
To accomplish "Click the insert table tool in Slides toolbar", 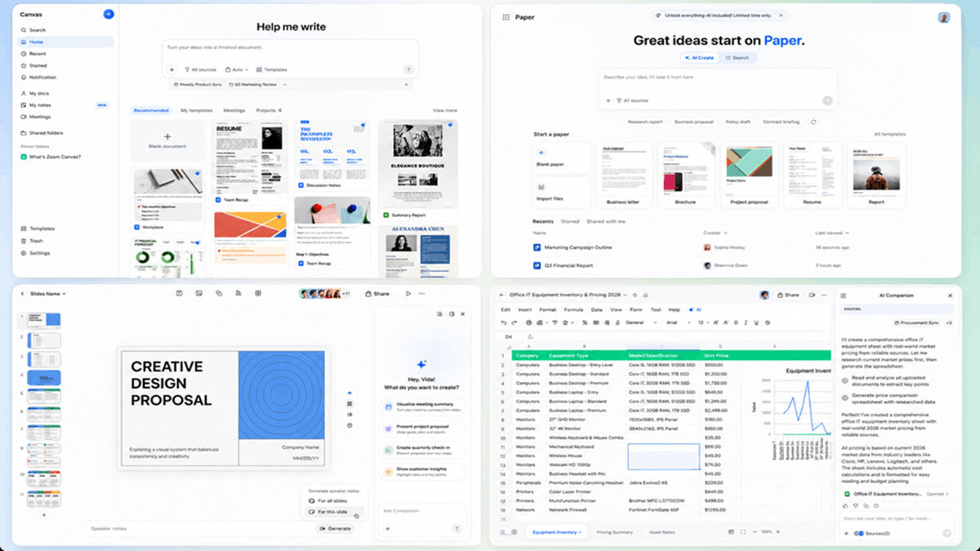I will pos(258,293).
